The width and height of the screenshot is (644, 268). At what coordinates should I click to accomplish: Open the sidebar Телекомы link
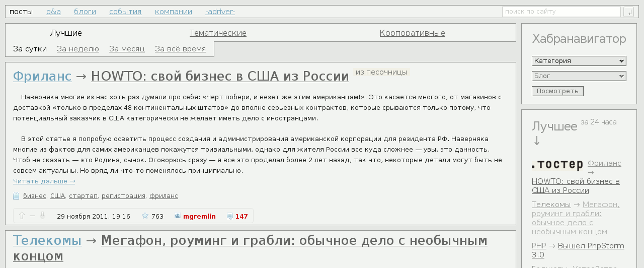click(x=551, y=205)
